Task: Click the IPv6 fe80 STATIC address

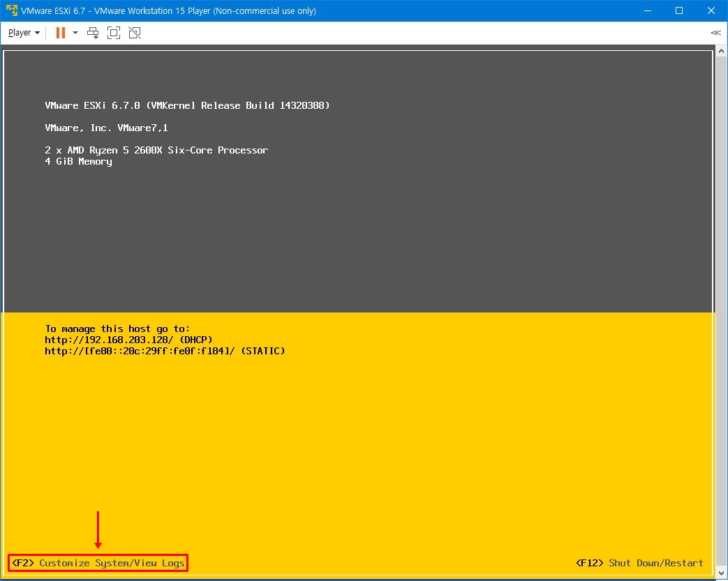Action: (165, 351)
